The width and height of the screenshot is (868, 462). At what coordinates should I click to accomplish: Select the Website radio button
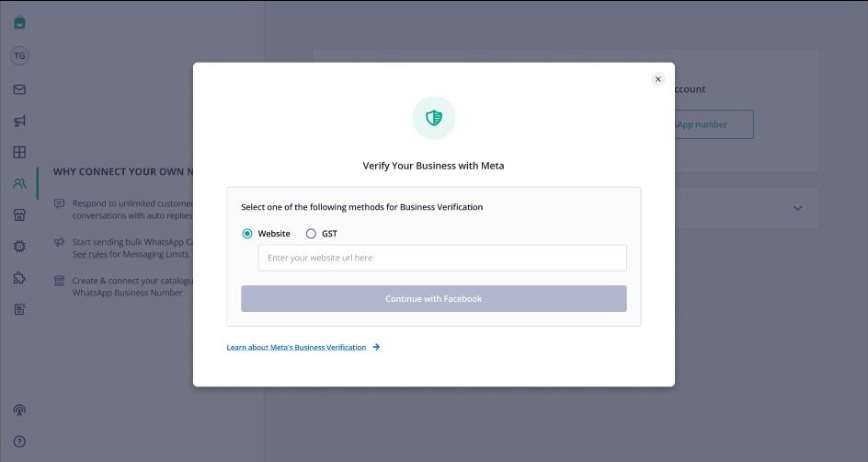[x=247, y=234]
